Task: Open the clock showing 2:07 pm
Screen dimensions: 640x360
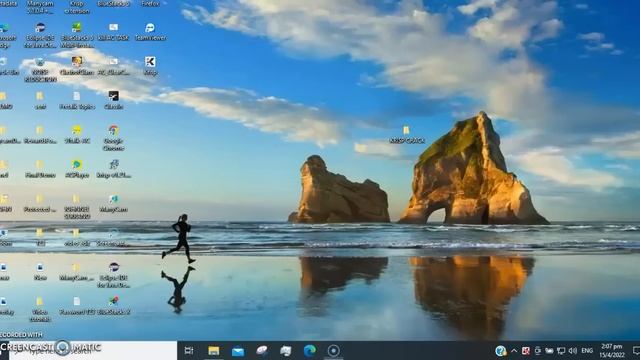Action: pyautogui.click(x=612, y=350)
